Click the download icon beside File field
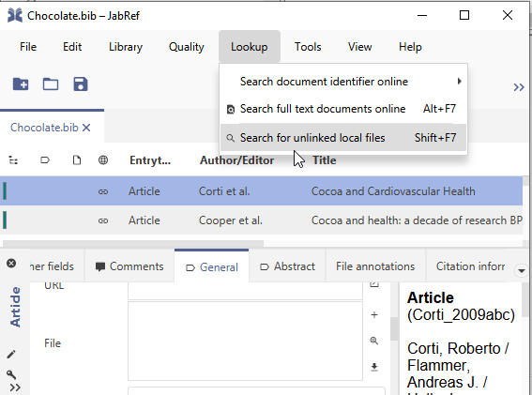The width and height of the screenshot is (532, 395). 374,367
